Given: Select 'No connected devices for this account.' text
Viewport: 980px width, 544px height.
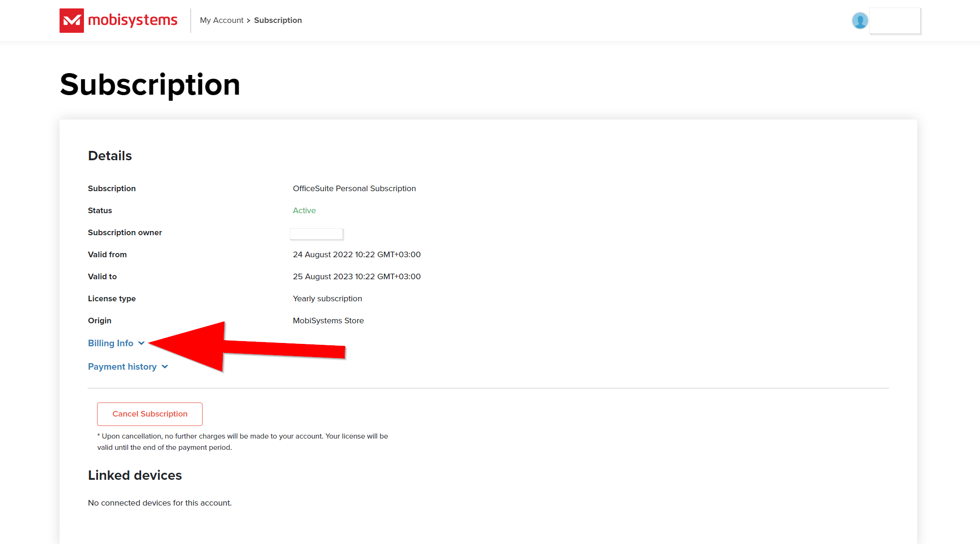Looking at the screenshot, I should tap(160, 503).
